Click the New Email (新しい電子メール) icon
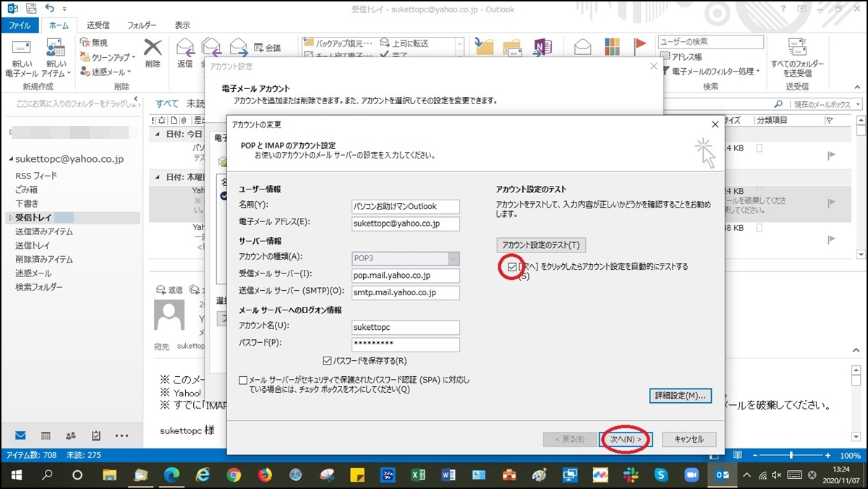 22,48
